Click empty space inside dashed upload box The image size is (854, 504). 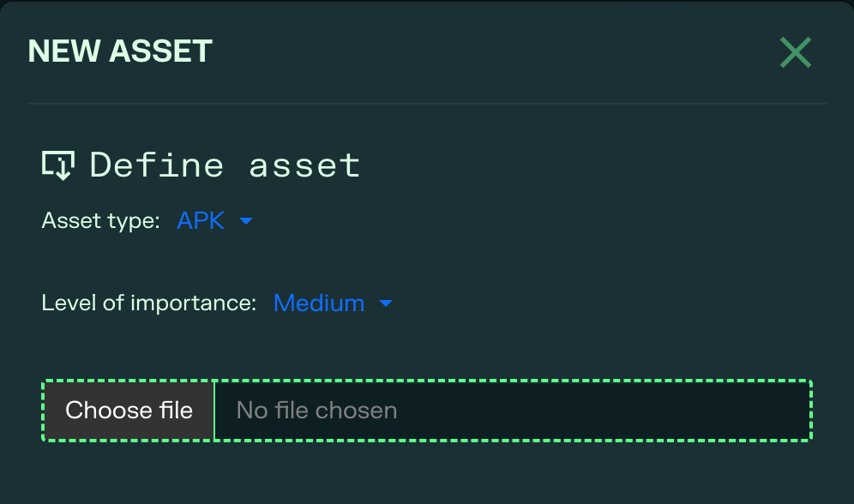[x=600, y=411]
